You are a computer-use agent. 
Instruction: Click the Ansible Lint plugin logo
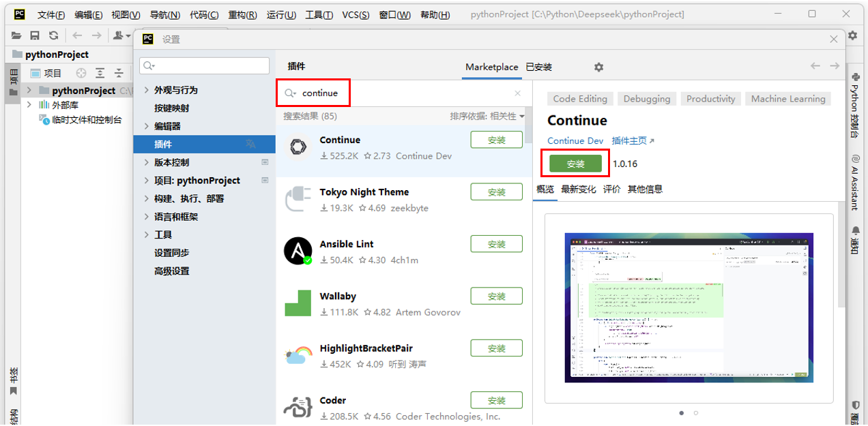pyautogui.click(x=298, y=251)
